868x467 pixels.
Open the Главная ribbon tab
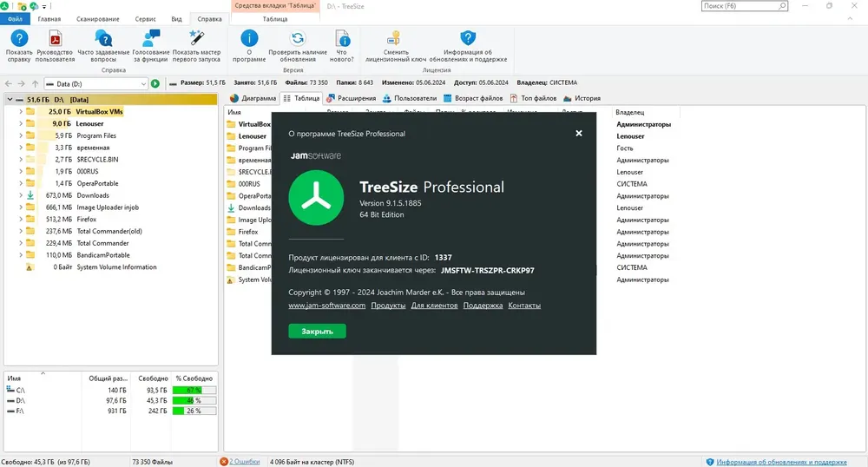(x=49, y=19)
